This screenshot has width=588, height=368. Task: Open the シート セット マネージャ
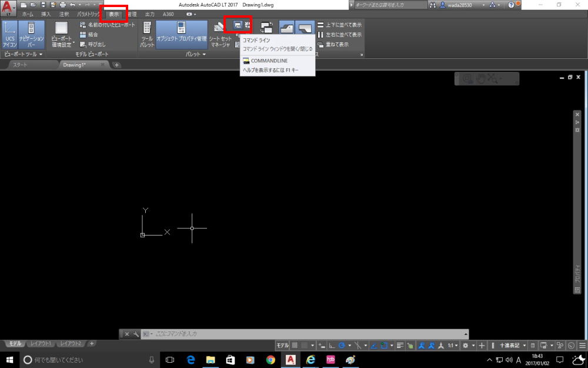tap(220, 35)
